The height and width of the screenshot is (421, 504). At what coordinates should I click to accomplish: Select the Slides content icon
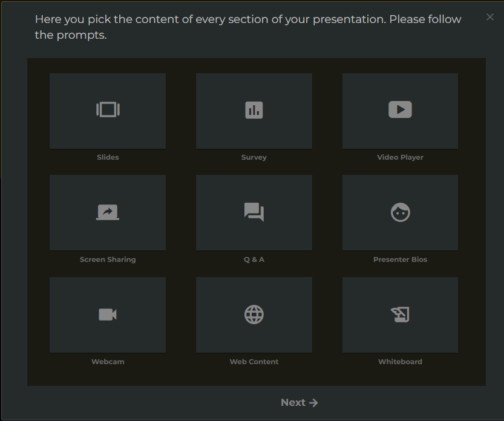click(108, 109)
